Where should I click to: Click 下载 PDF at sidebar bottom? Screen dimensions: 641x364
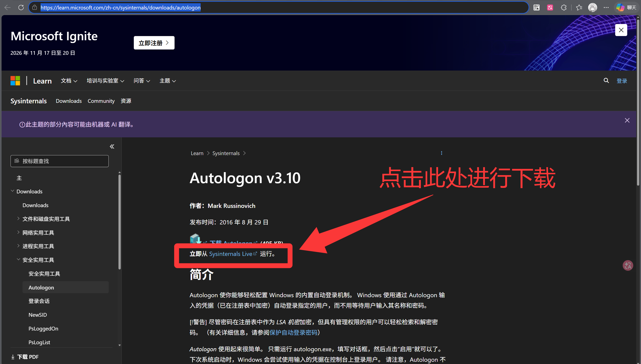(25, 357)
